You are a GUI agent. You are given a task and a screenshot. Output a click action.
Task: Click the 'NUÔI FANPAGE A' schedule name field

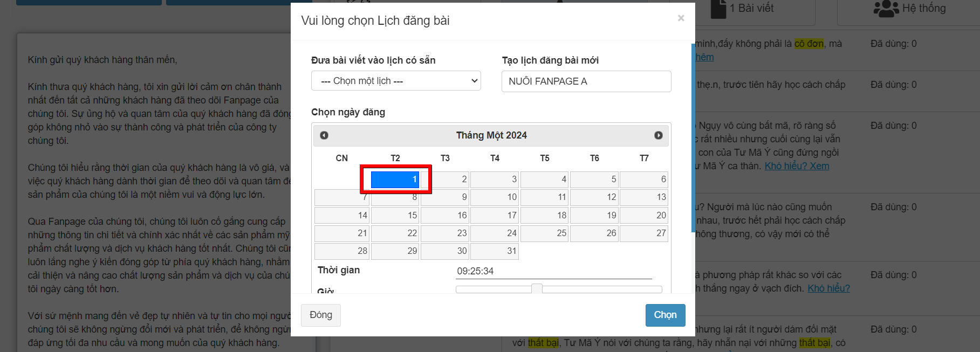click(x=586, y=81)
